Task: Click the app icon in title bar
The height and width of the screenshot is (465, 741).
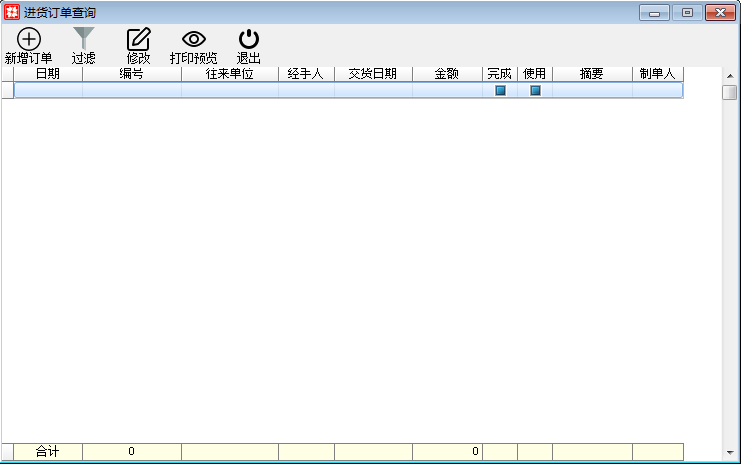Action: (12, 12)
